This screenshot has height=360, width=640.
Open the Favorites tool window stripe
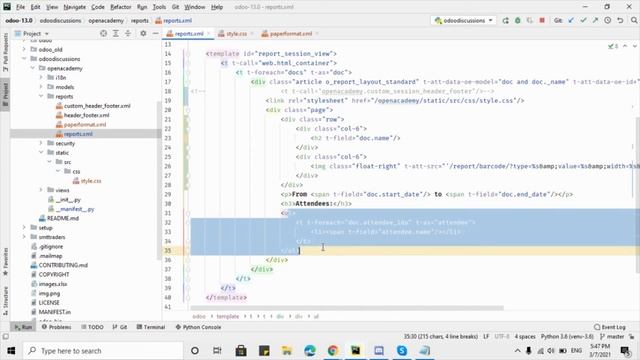pyautogui.click(x=5, y=262)
